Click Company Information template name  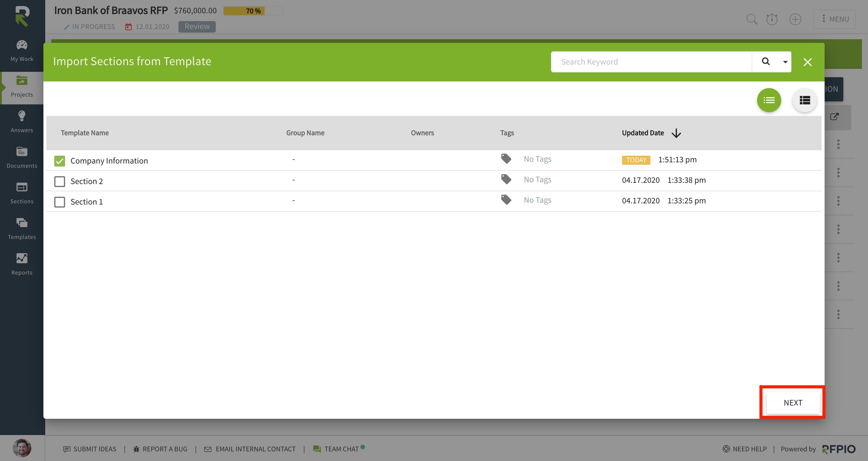(109, 161)
